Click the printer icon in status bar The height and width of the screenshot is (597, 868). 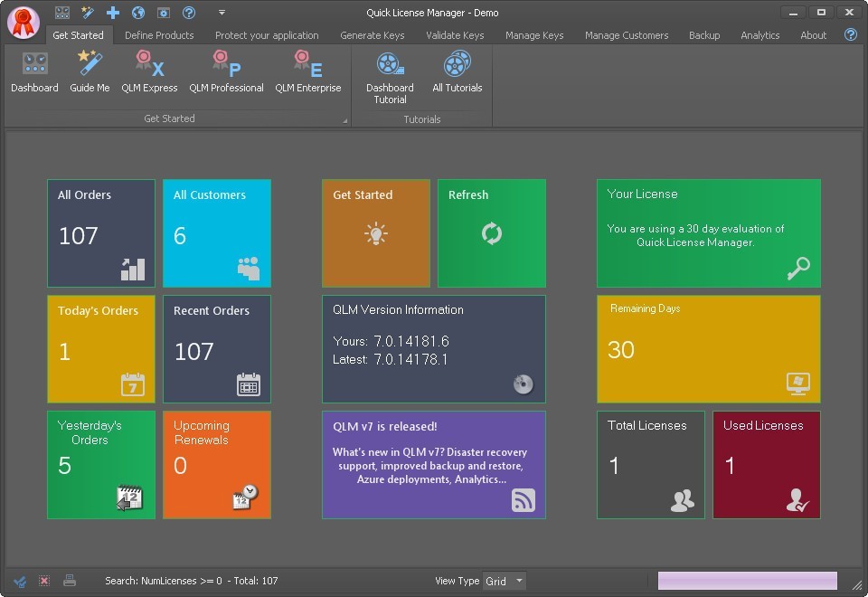(x=70, y=581)
